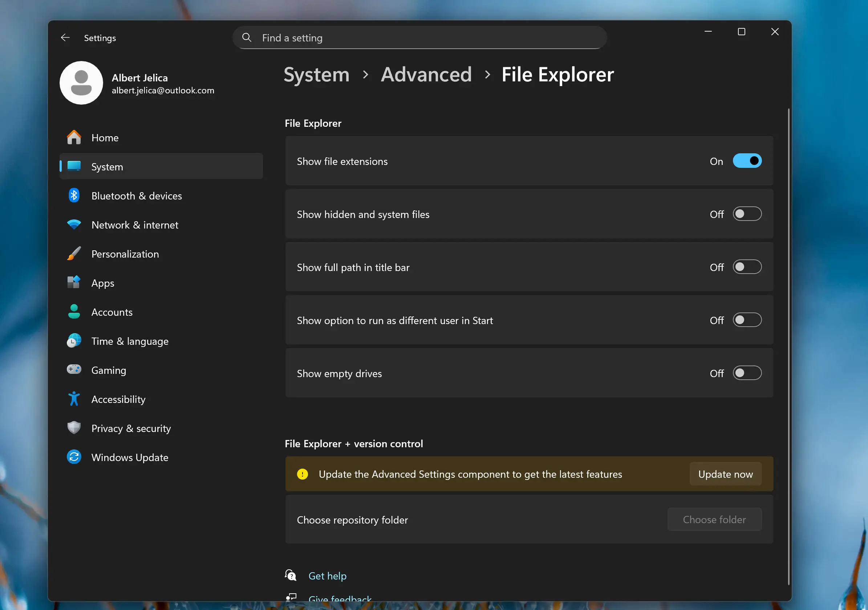Open the Get help link
Image resolution: width=868 pixels, height=610 pixels.
point(327,575)
